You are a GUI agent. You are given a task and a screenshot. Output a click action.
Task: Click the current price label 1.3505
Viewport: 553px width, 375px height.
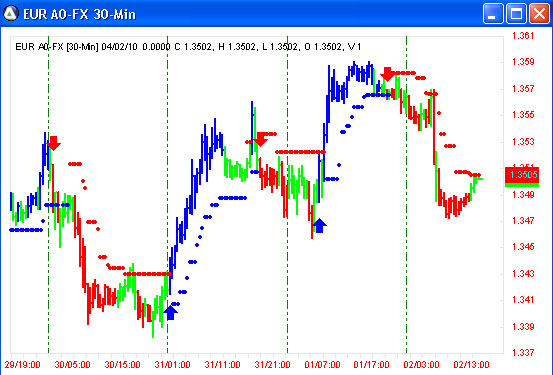tap(522, 175)
